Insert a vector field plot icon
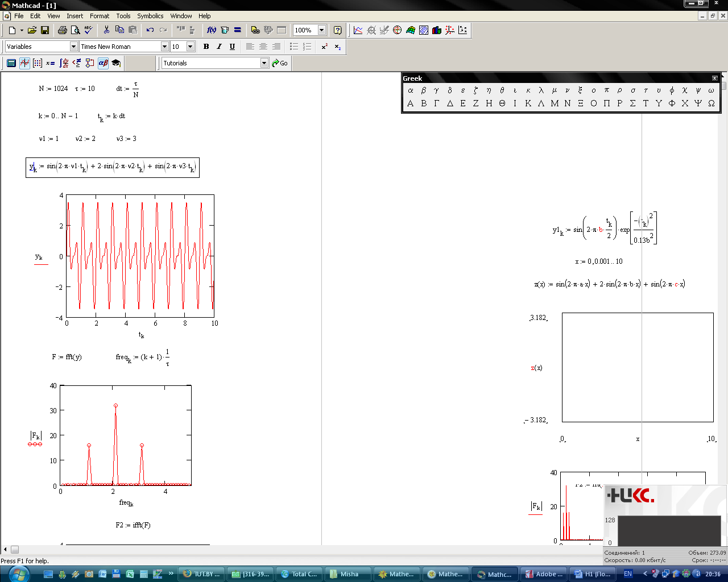This screenshot has width=728, height=582. tap(463, 30)
